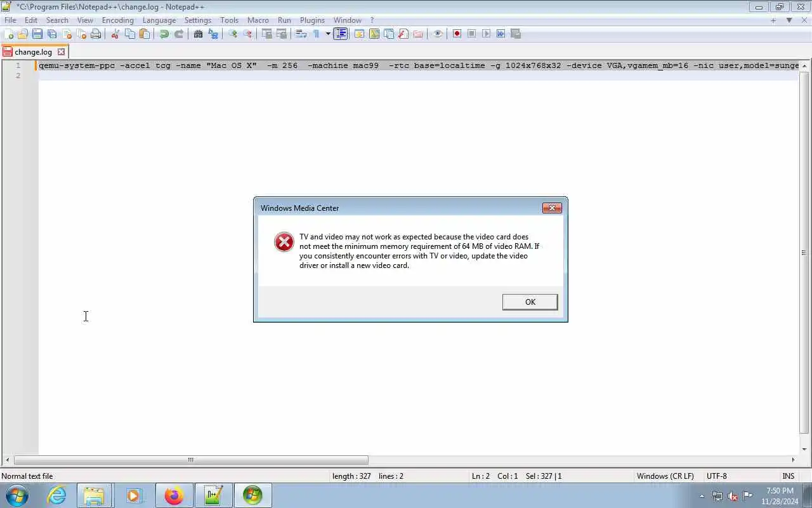Click line number 1 in margin
Screen dimensions: 812x508
pos(18,65)
